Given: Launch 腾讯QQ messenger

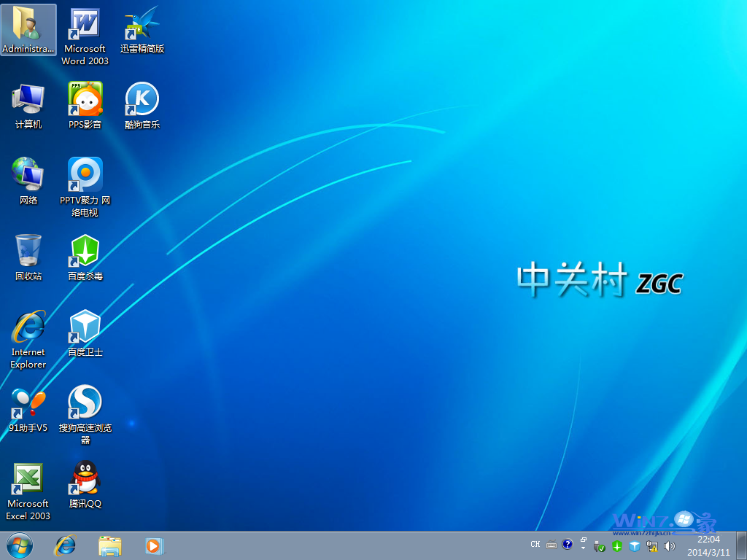Looking at the screenshot, I should pyautogui.click(x=85, y=478).
